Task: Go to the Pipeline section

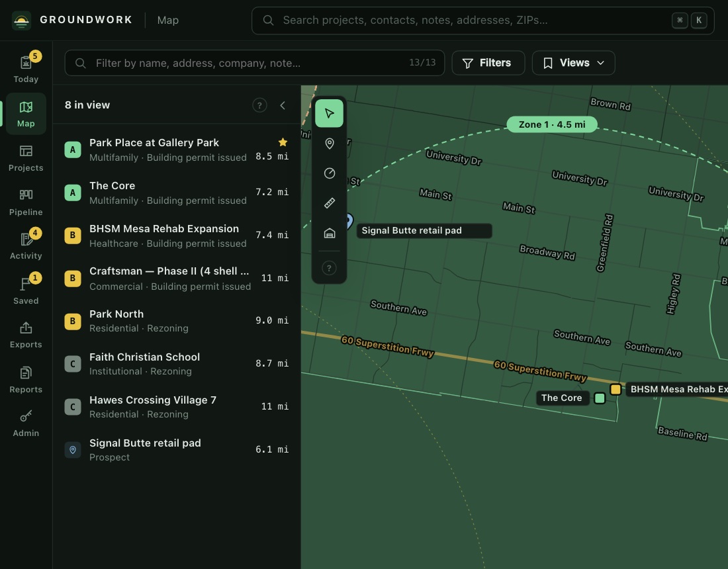Action: pyautogui.click(x=26, y=202)
